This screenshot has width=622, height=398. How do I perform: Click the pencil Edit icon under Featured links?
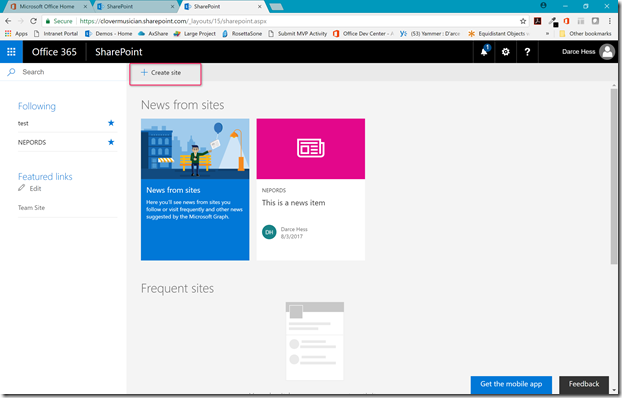pyautogui.click(x=21, y=188)
